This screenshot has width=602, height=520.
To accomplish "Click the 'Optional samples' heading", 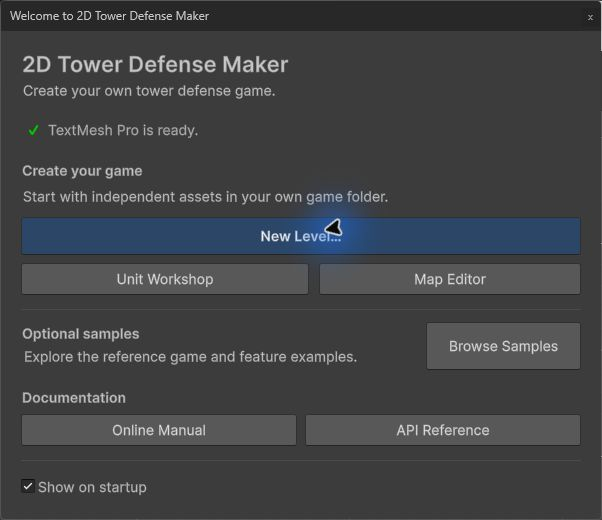I will click(81, 334).
